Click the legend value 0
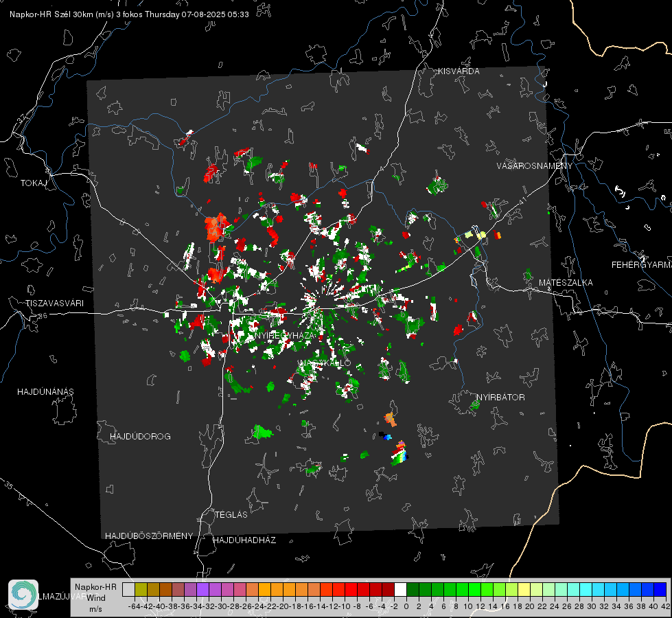 point(406,606)
